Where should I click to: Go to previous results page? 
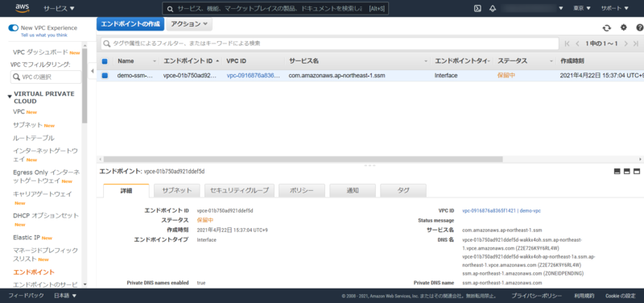[x=577, y=44]
